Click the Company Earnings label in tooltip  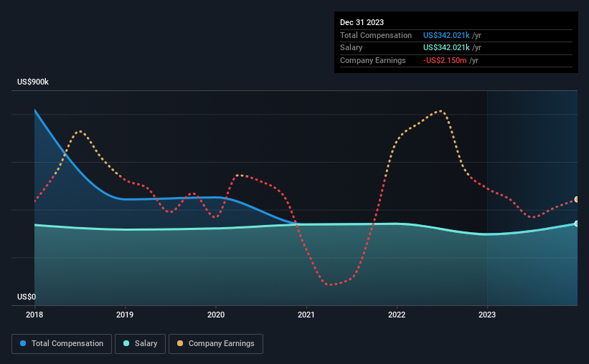pyautogui.click(x=372, y=60)
